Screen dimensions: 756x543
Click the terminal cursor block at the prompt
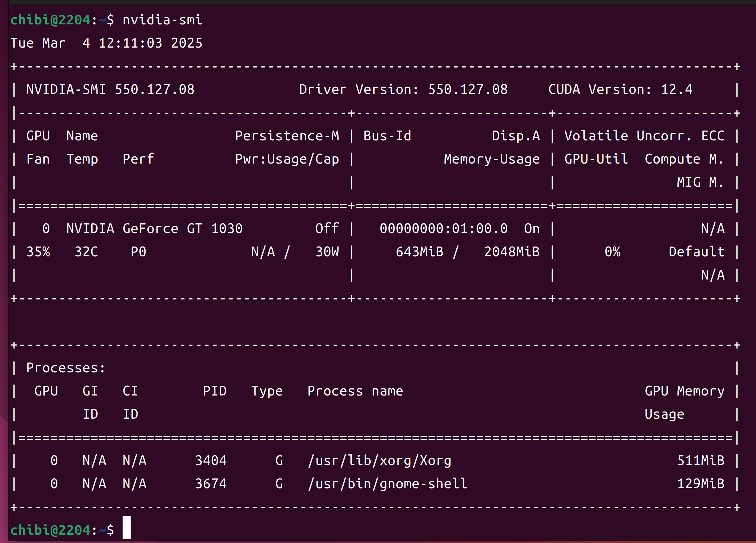coord(126,527)
